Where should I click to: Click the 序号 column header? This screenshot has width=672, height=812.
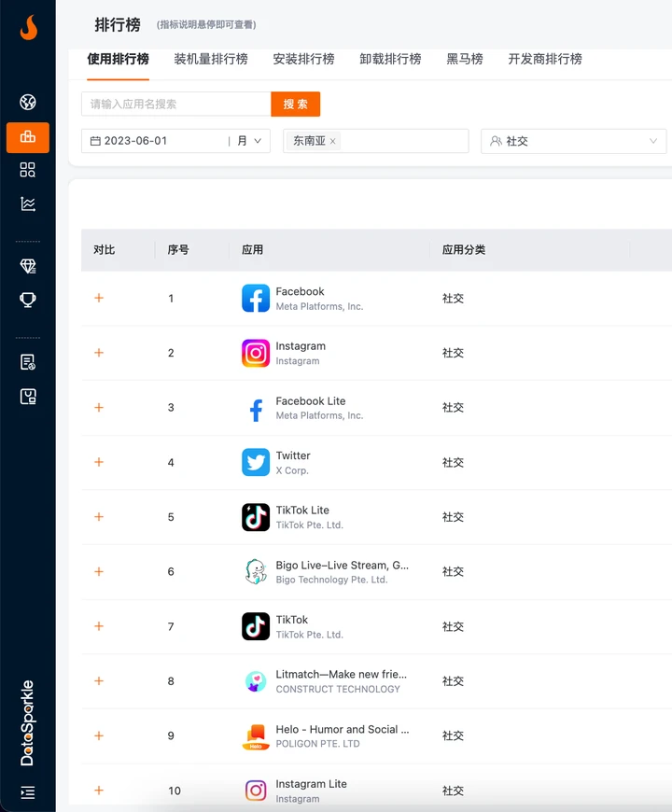(x=178, y=249)
